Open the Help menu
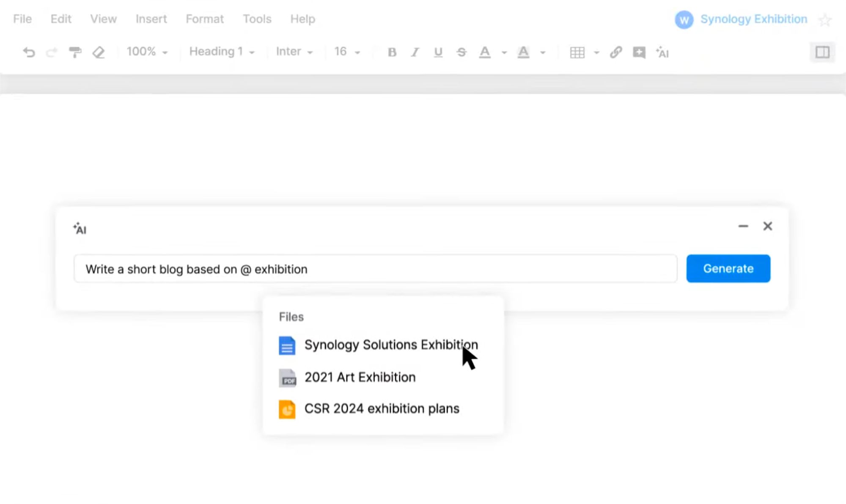846x504 pixels. pyautogui.click(x=302, y=19)
